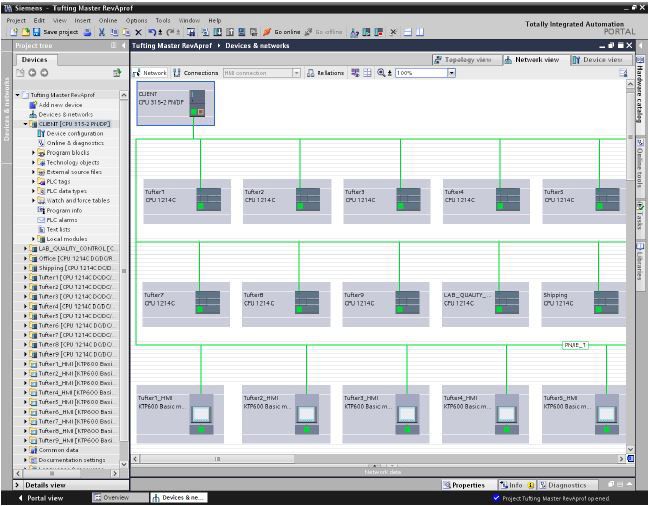Image resolution: width=649 pixels, height=506 pixels.
Task: Open the Tools menu
Action: point(163,20)
